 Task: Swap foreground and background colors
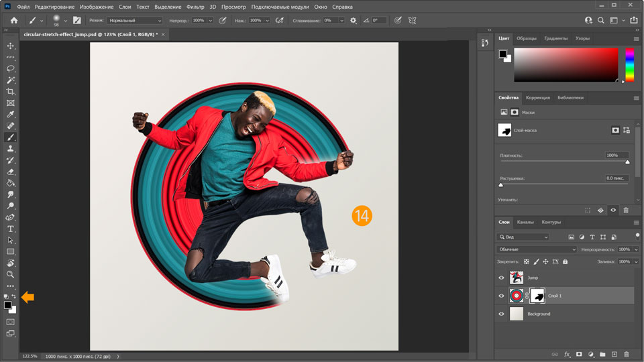pos(14,296)
